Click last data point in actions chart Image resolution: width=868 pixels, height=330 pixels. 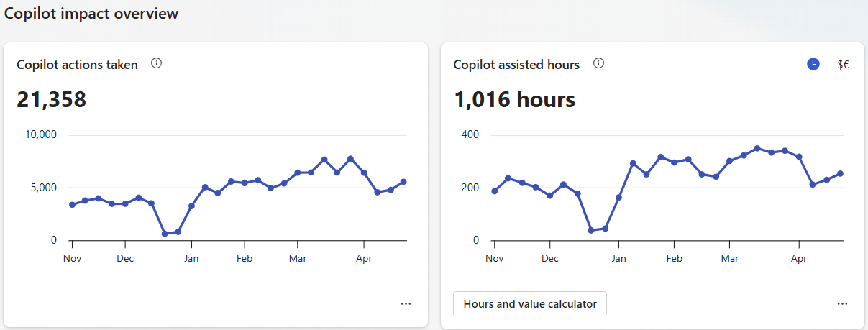[x=403, y=182]
